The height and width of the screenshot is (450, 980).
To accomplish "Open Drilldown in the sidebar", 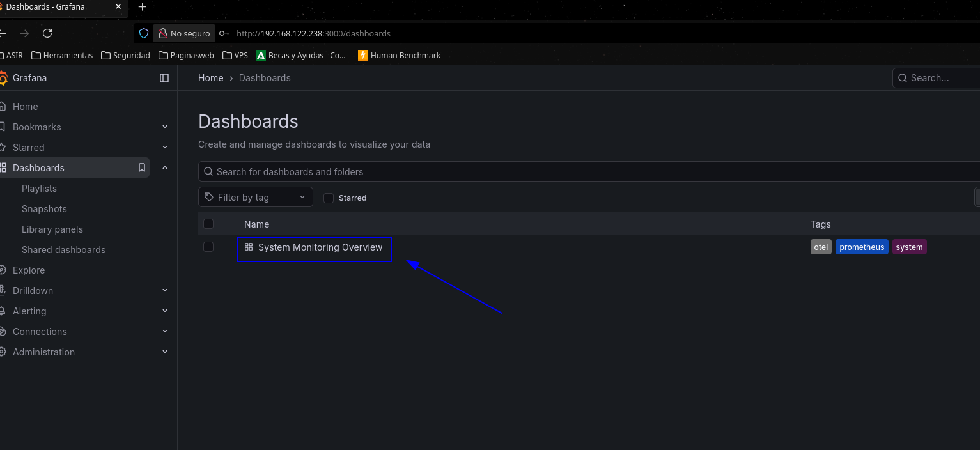I will point(33,291).
